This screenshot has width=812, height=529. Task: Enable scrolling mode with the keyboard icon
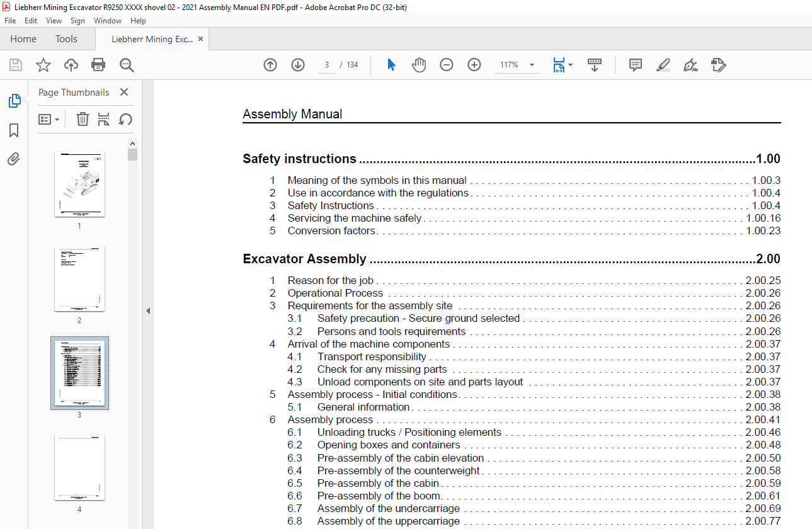(595, 65)
